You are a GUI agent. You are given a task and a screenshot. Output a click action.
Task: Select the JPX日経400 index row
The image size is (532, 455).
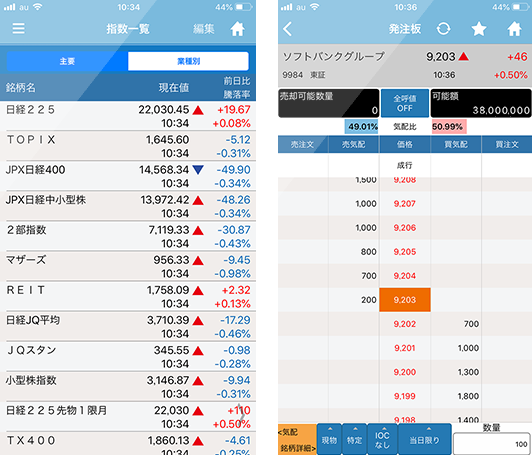point(128,176)
